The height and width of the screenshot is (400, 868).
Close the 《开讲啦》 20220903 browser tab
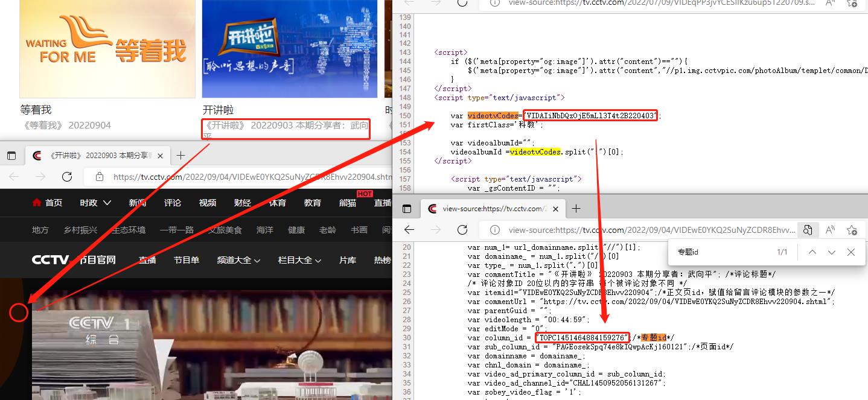click(159, 156)
